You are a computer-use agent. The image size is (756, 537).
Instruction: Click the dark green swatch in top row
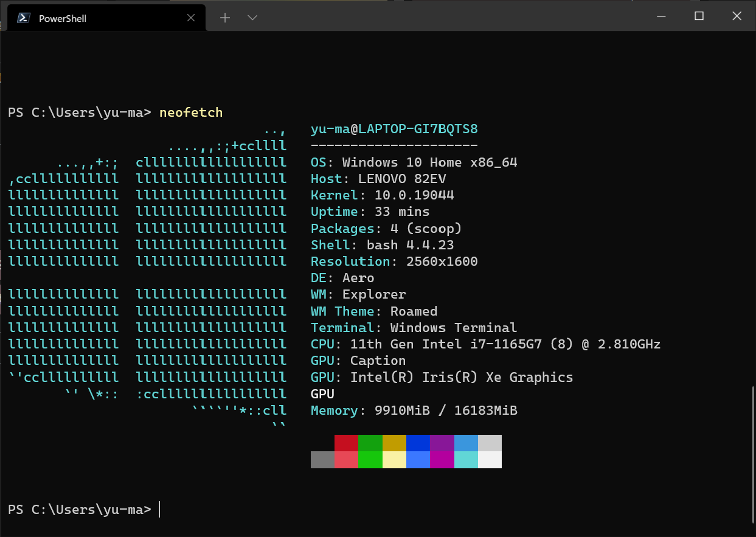pyautogui.click(x=370, y=443)
